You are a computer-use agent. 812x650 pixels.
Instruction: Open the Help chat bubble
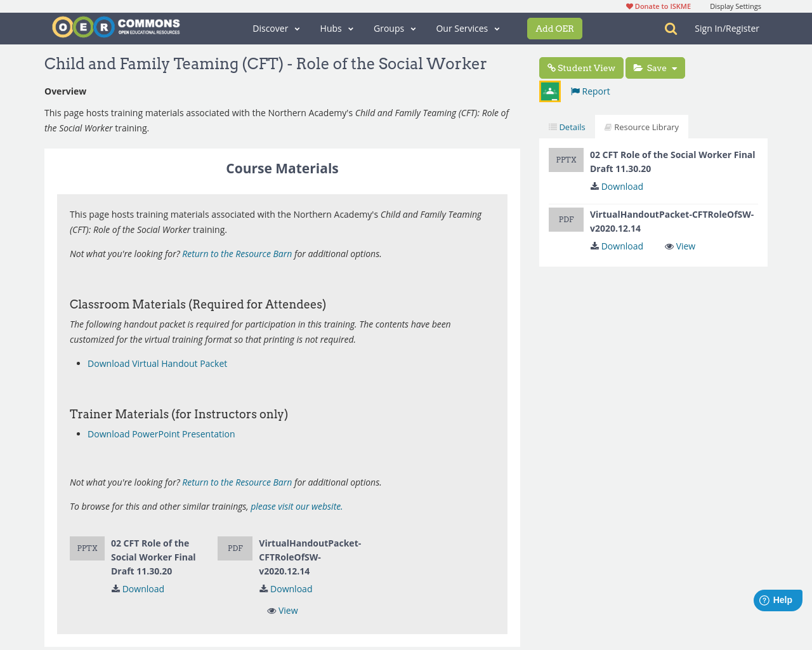pos(777,599)
